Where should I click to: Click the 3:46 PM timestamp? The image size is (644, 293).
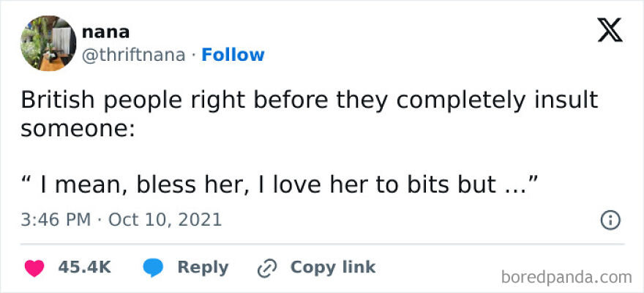(x=57, y=220)
